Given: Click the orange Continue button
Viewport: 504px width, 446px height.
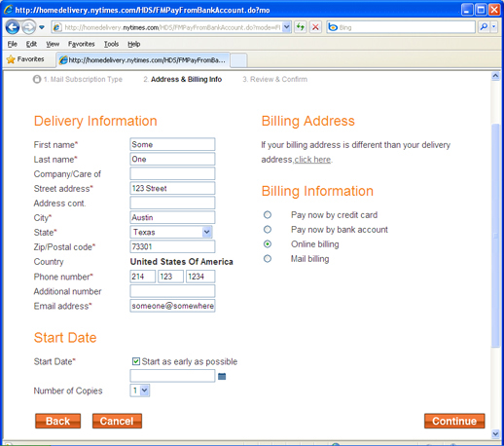Looking at the screenshot, I should point(454,421).
